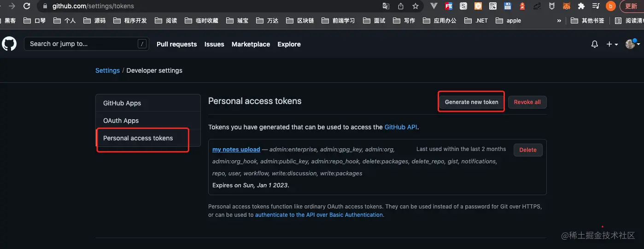Click the 'Personal access tokens' page heading
Screen dimensions: 644x249
point(255,101)
